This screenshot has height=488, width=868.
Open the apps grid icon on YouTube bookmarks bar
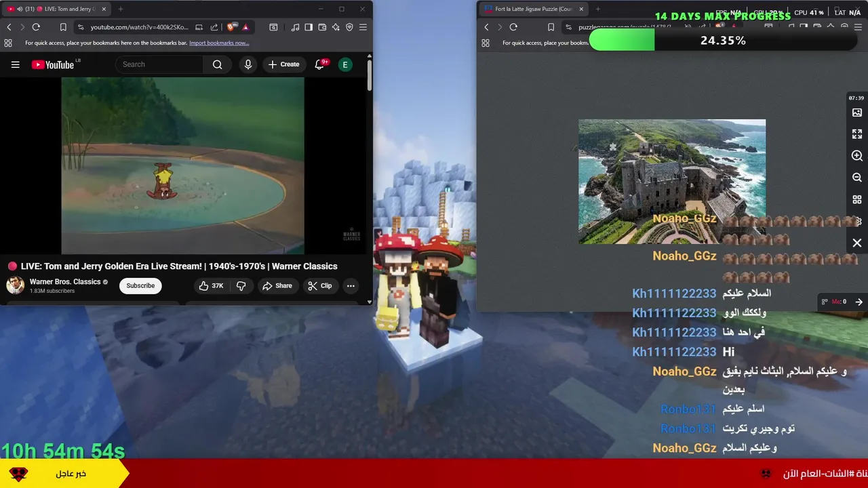[x=8, y=43]
